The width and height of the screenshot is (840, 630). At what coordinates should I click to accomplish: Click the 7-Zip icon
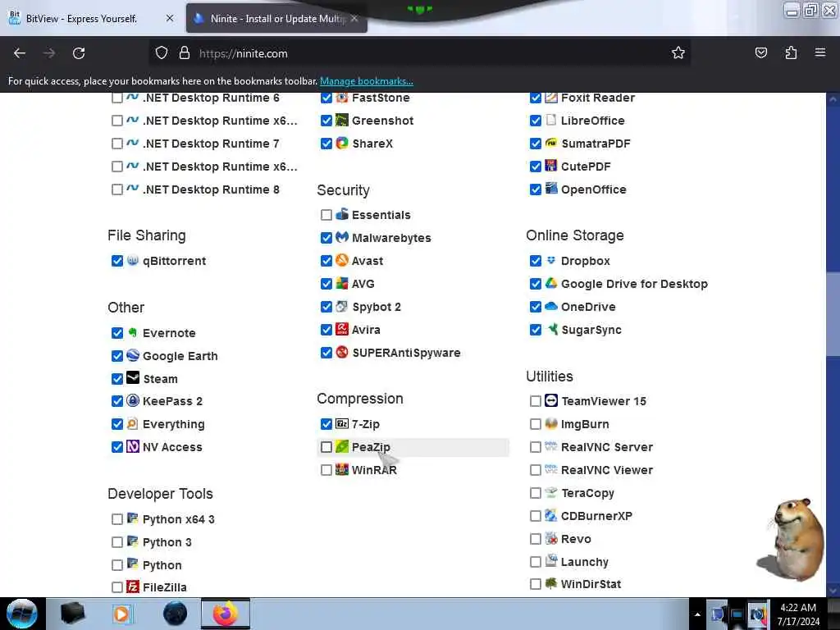pyautogui.click(x=342, y=424)
